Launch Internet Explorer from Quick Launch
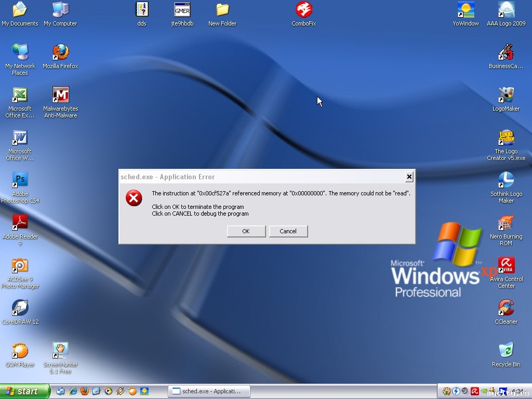The height and width of the screenshot is (399, 532). [73, 391]
